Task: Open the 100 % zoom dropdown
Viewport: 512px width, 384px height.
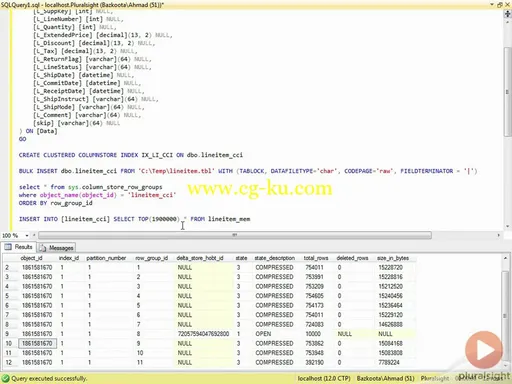Action: (27, 235)
